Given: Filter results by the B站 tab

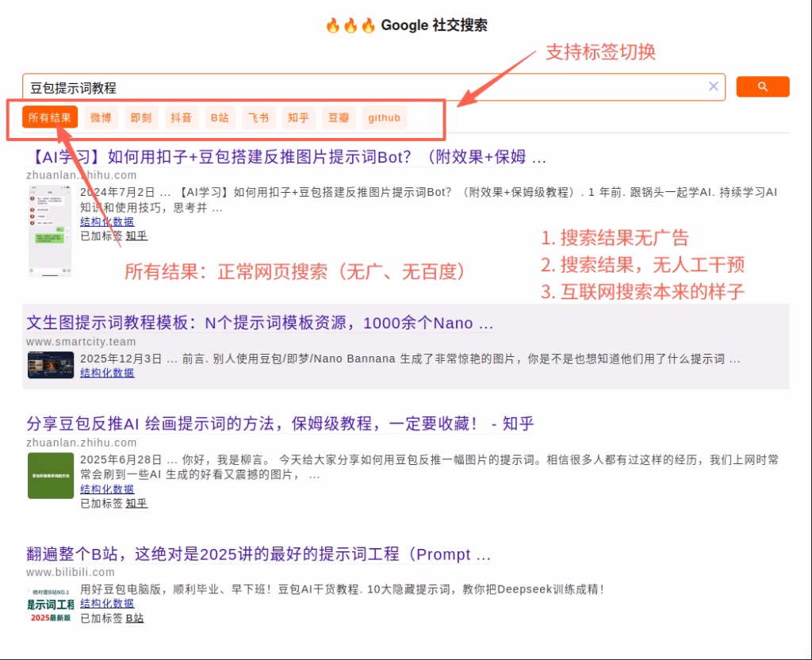Looking at the screenshot, I should click(220, 117).
